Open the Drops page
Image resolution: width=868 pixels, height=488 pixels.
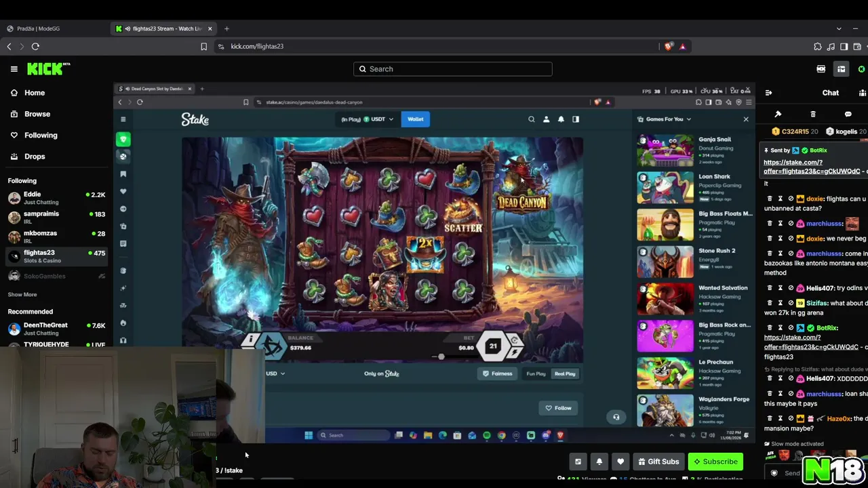click(27, 156)
